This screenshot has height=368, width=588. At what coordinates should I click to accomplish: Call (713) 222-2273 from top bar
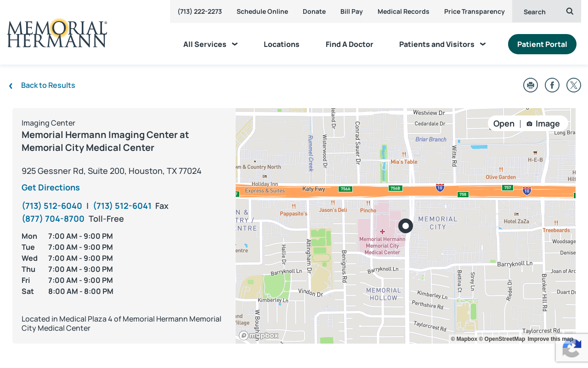pos(200,11)
